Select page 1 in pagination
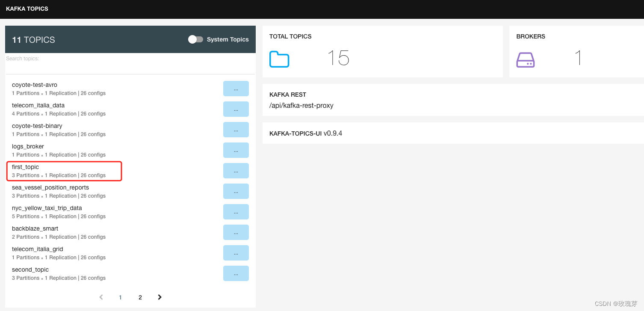Viewport: 644px width, 311px height. coord(121,297)
